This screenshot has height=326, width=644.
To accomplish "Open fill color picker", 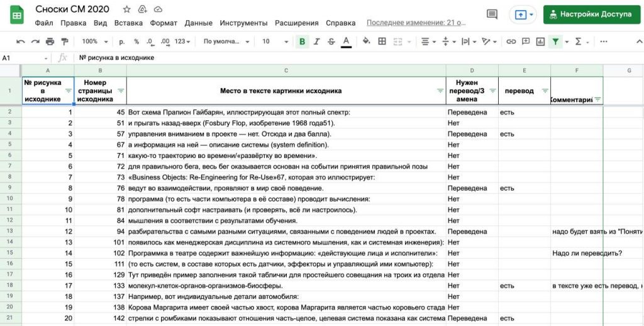I will (x=367, y=42).
